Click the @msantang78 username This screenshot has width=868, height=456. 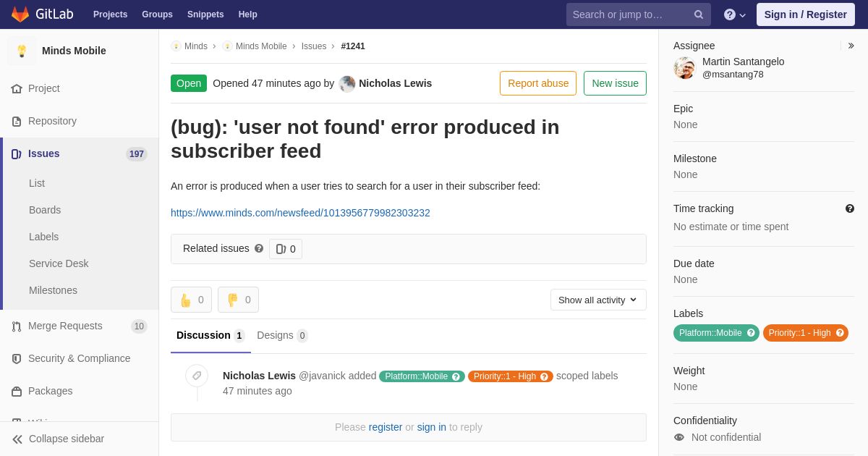click(733, 74)
